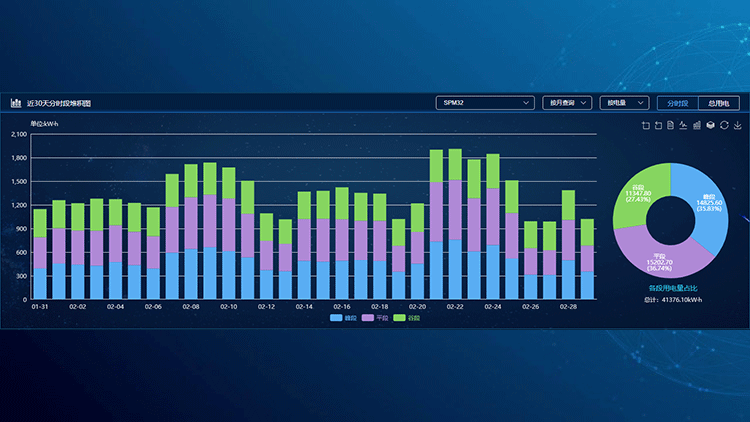This screenshot has width=750, height=422.
Task: Click the zoom reset icon in chart toolbar
Action: click(658, 125)
